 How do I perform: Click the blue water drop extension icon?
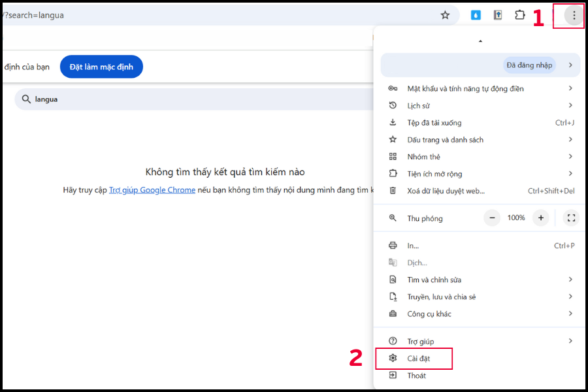click(x=476, y=15)
